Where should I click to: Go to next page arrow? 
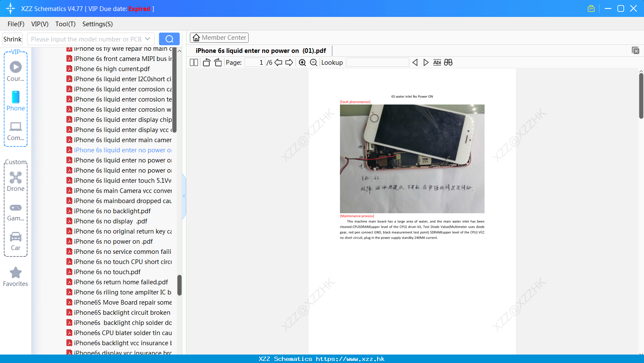click(289, 63)
